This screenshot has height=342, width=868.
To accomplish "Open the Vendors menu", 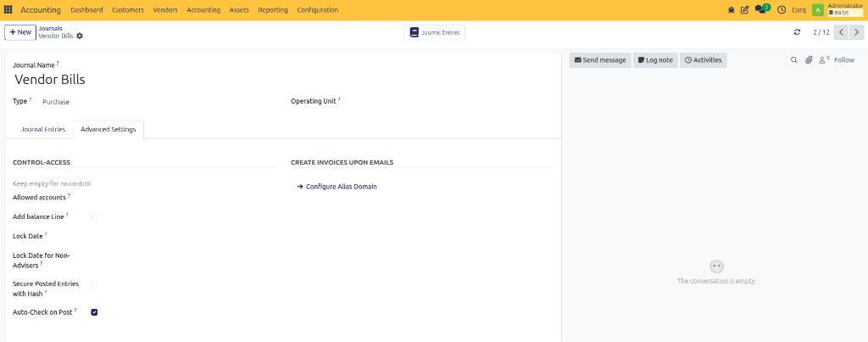I will [165, 10].
